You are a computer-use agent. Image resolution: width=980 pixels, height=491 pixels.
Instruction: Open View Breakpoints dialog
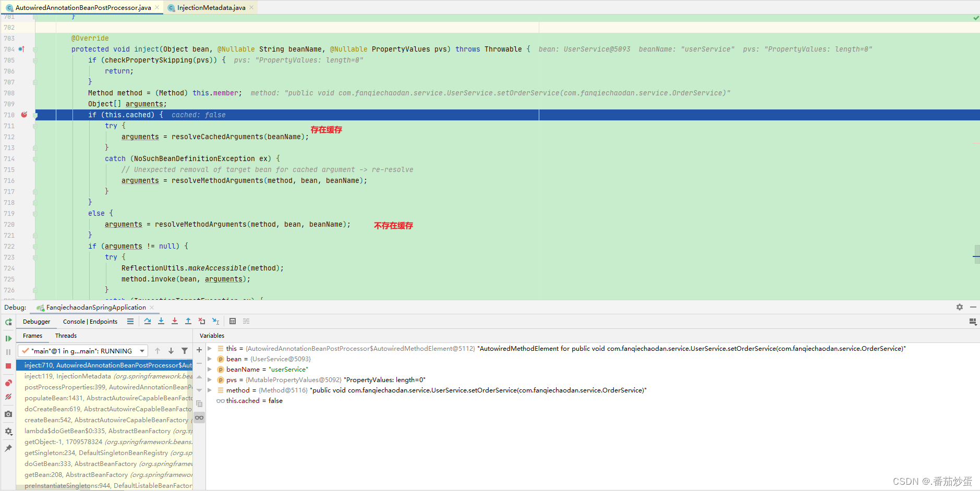(8, 383)
